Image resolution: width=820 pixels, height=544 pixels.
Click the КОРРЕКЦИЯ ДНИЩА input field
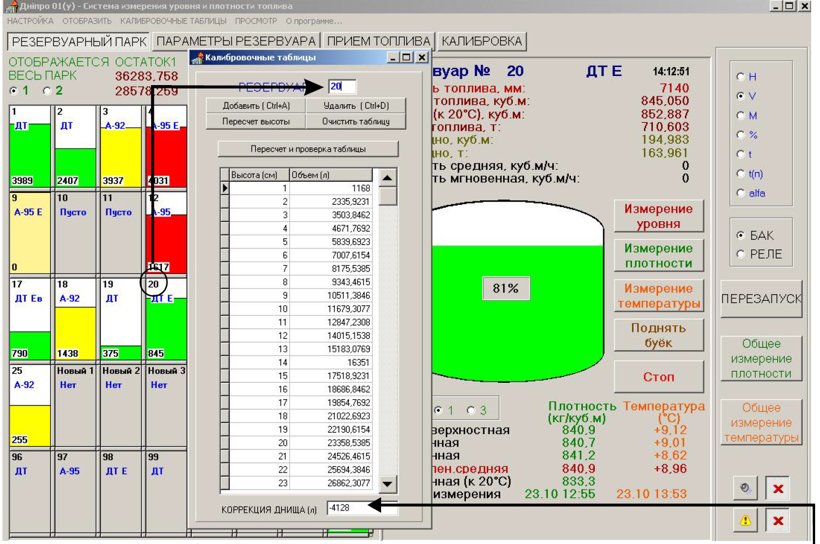362,508
